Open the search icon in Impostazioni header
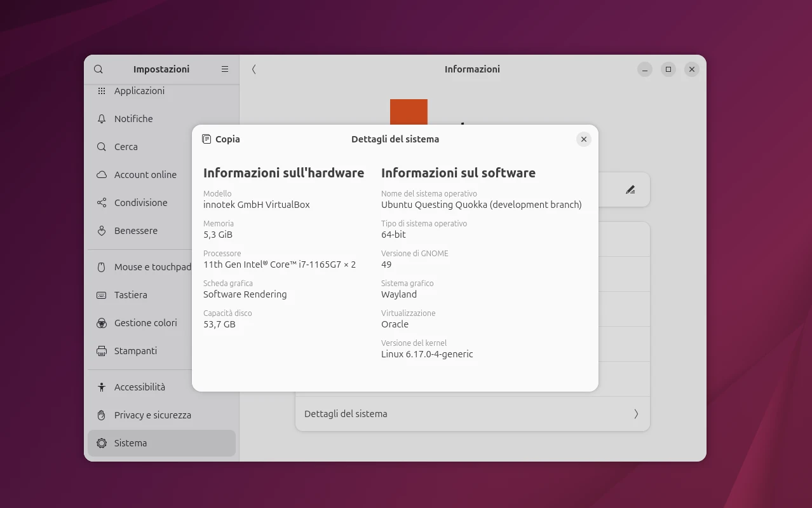Screen dimensions: 812x508 pos(98,69)
